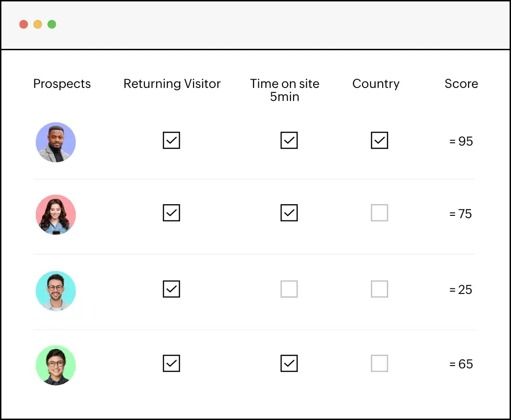The image size is (511, 420).
Task: Uncheck Returning Visitor for the first prospect
Action: (171, 140)
